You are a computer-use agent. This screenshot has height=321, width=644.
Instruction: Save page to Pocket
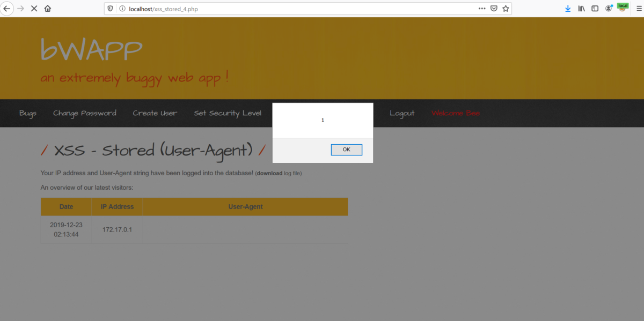coord(494,9)
